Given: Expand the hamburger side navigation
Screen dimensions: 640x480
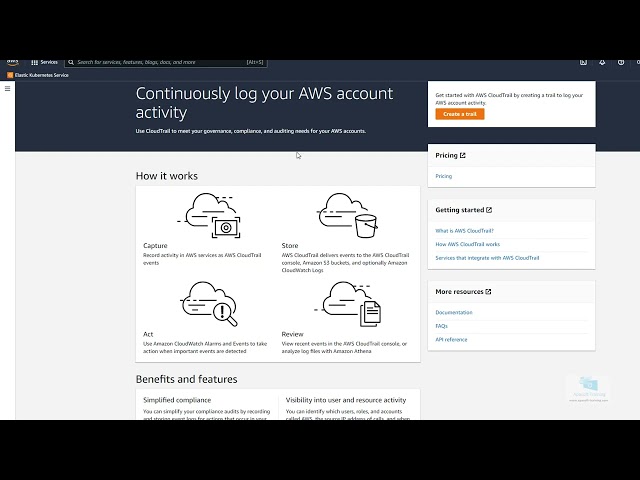Looking at the screenshot, I should point(7,88).
